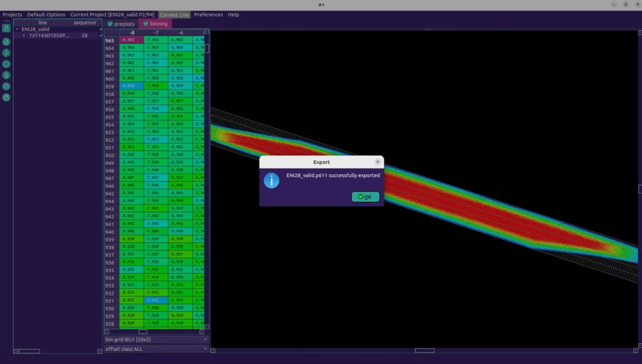The width and height of the screenshot is (642, 364).
Task: Switch to the preplots tab
Action: (x=121, y=24)
